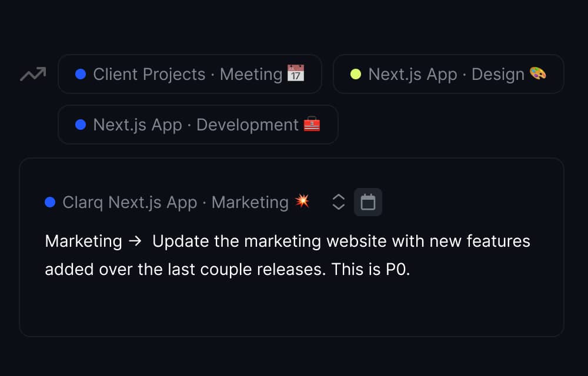This screenshot has height=376, width=588.
Task: Click the trending arrow icon
Action: click(33, 74)
